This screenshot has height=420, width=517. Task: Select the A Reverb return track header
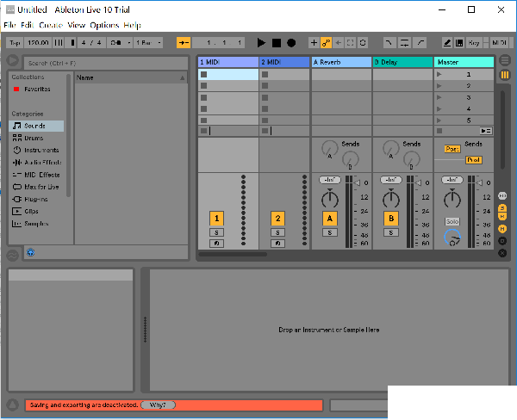pos(341,62)
